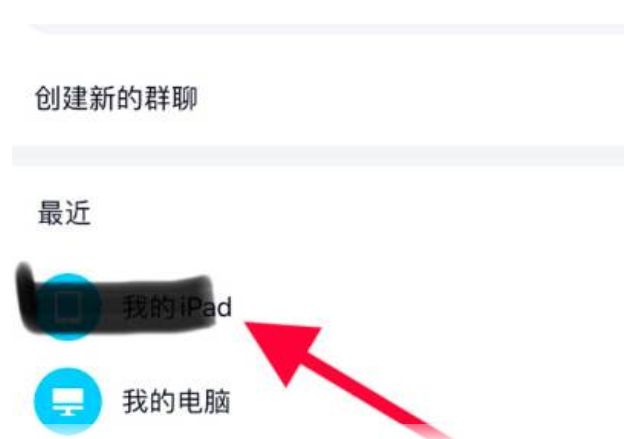Screen dimensions: 641x439
Task: Click the gray divider below 创建新的群聊
Action: point(318,155)
